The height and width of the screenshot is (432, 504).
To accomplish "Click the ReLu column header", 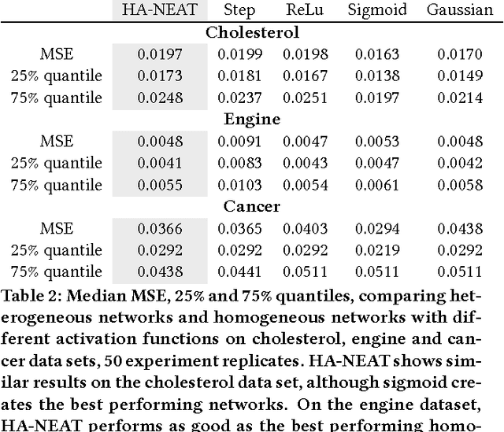I will point(302,11).
